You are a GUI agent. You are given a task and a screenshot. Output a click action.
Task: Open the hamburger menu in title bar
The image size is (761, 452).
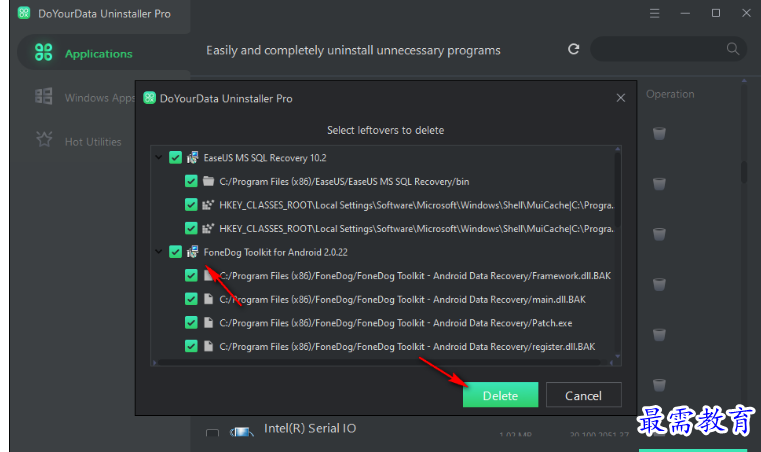pyautogui.click(x=655, y=14)
